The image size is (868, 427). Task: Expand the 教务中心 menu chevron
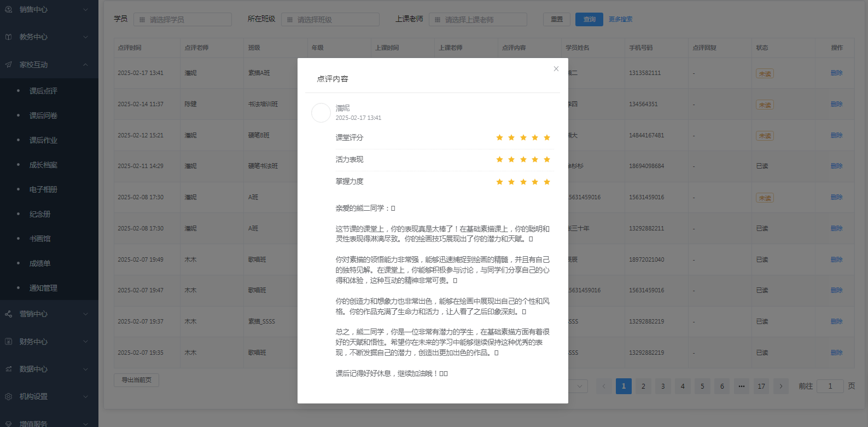pos(85,37)
